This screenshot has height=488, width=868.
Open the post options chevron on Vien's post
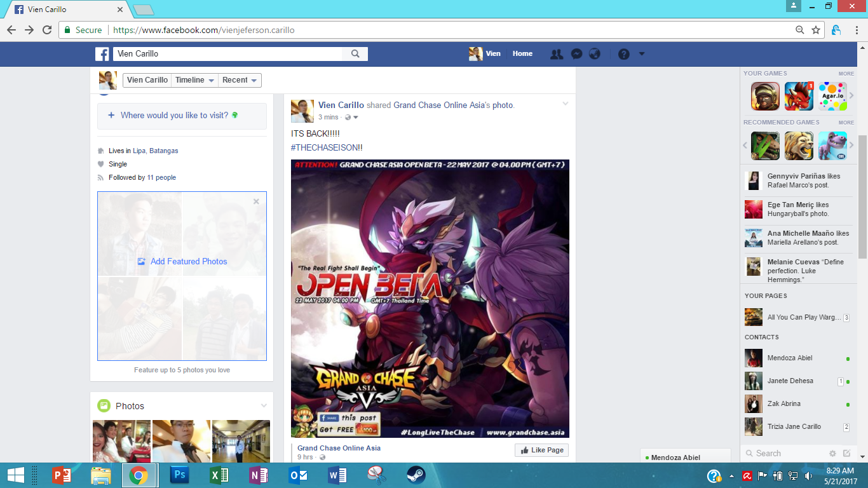tap(566, 104)
